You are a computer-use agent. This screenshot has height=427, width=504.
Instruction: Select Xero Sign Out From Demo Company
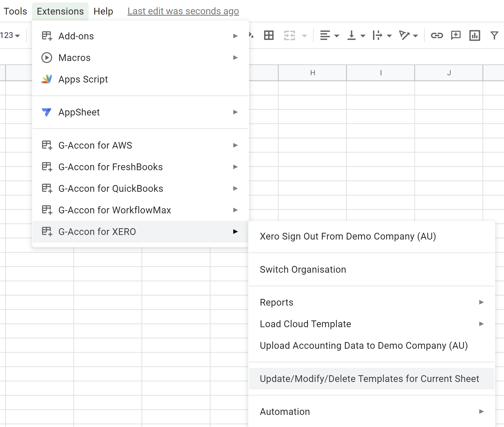pyautogui.click(x=348, y=236)
